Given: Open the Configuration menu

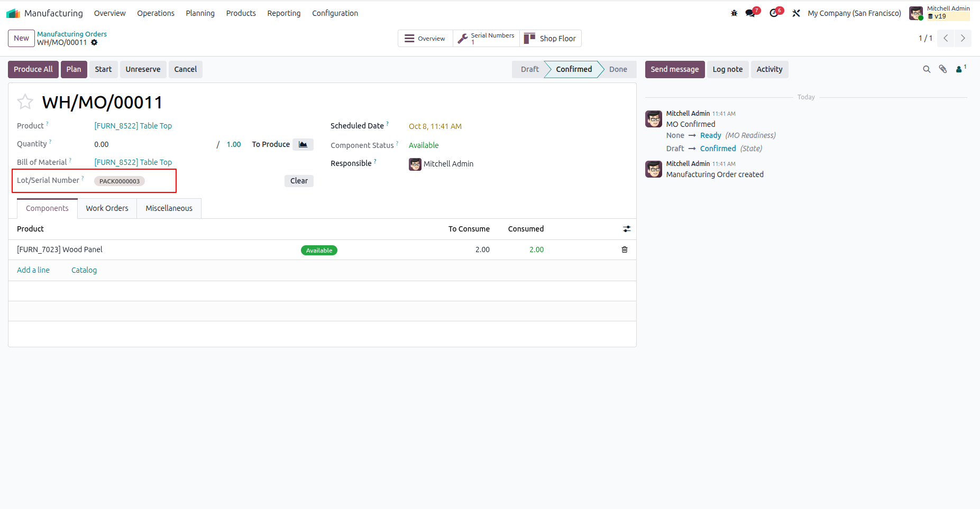Looking at the screenshot, I should 335,13.
